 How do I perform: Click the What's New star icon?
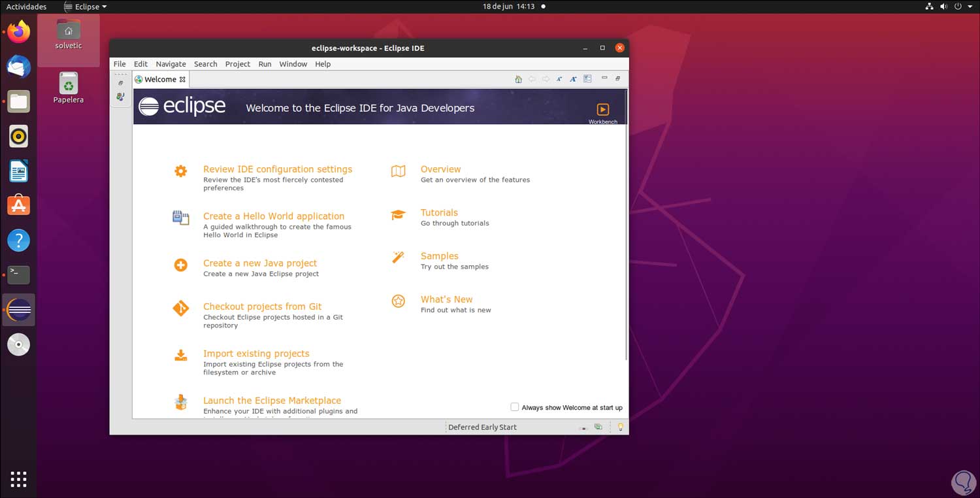tap(398, 301)
